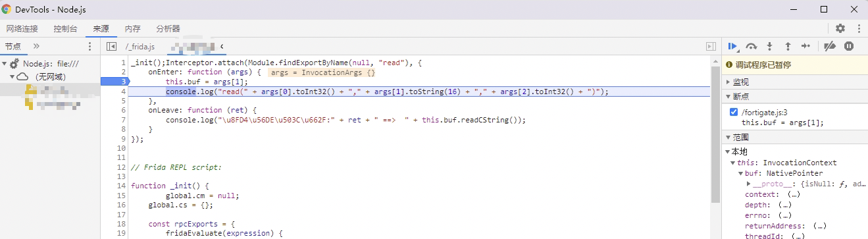
Task: Click 'this.buf = args[1];' breakpoint snippet
Action: click(782, 122)
